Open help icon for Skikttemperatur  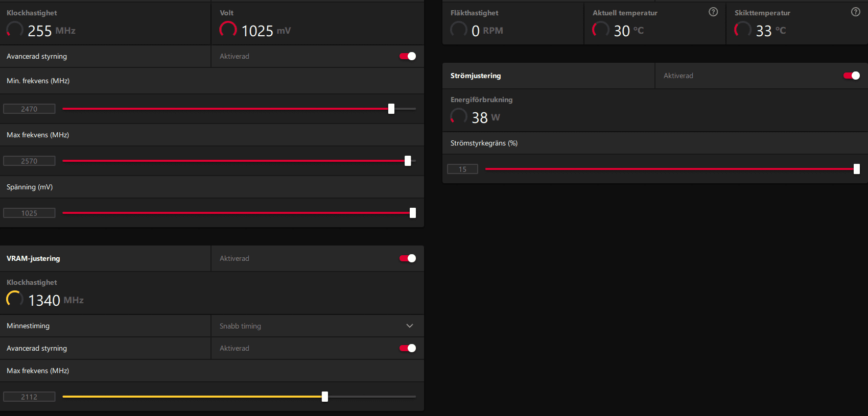(x=856, y=12)
